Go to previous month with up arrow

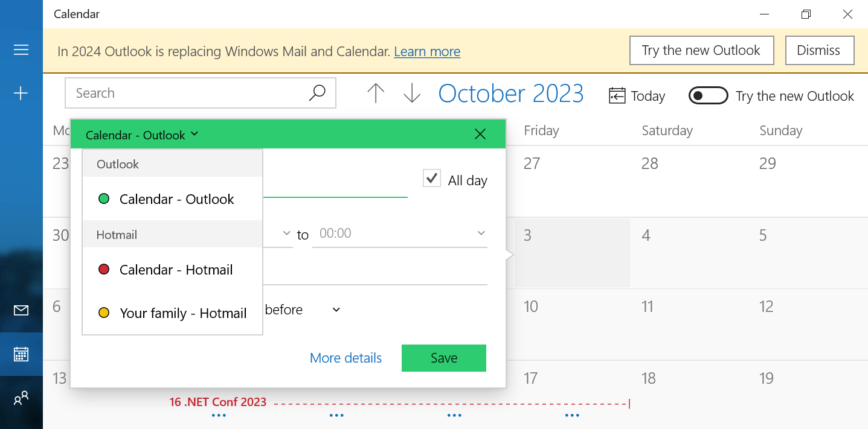tap(376, 94)
